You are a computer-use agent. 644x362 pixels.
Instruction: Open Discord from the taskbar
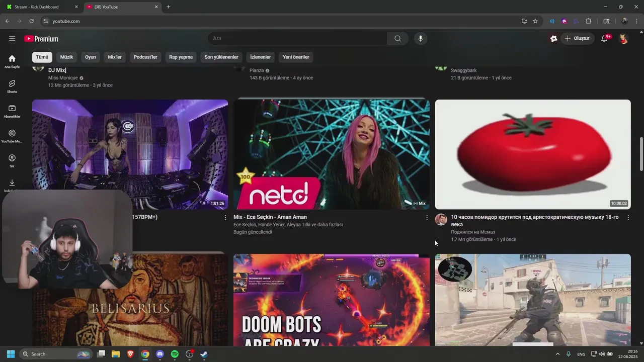tap(160, 354)
